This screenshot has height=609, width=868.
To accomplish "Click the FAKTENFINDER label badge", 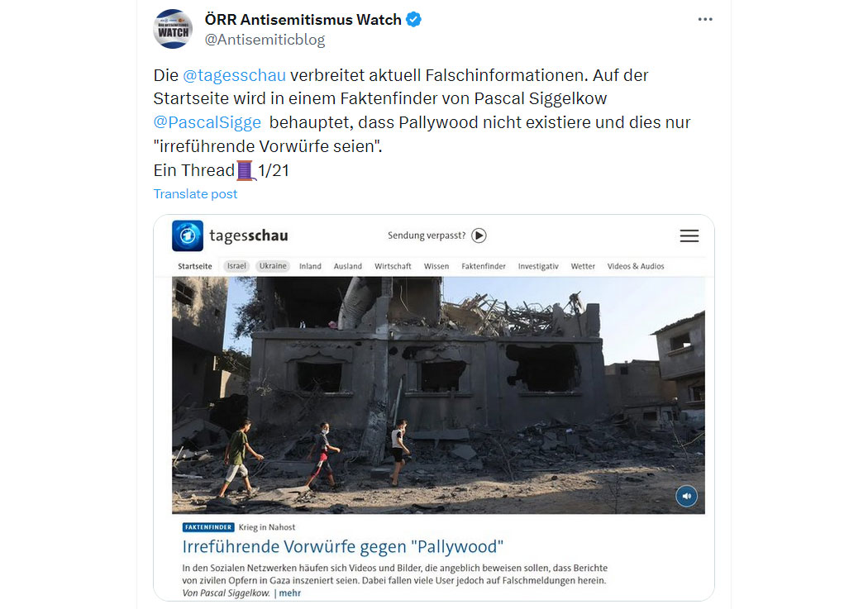I will (x=208, y=527).
